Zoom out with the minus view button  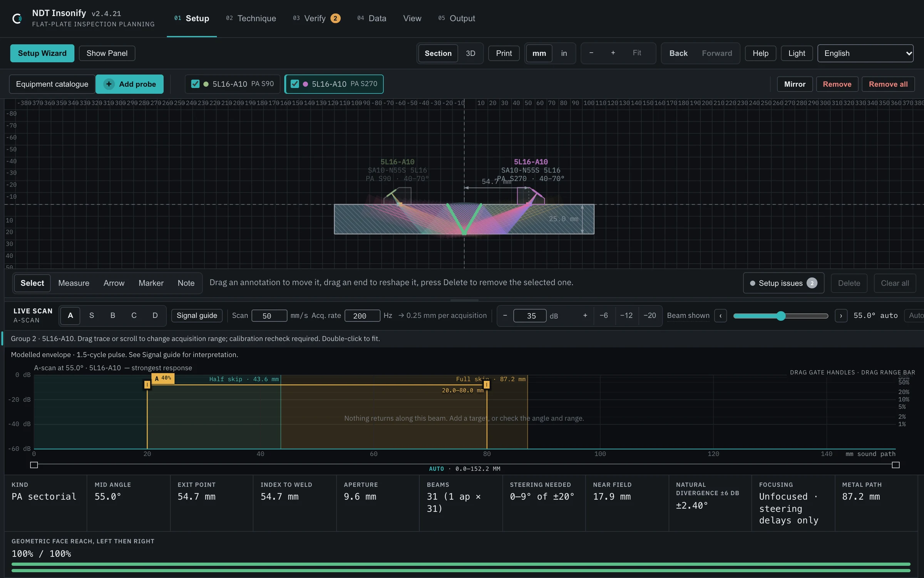[591, 53]
